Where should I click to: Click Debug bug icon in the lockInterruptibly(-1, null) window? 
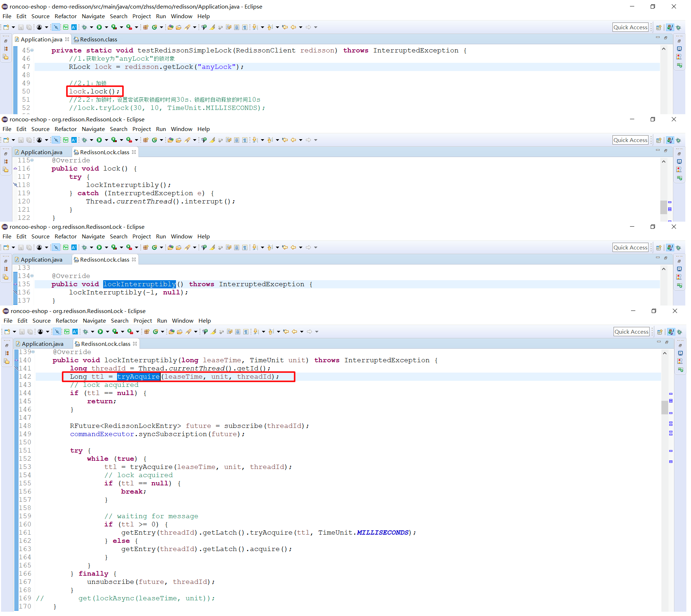pyautogui.click(x=85, y=247)
